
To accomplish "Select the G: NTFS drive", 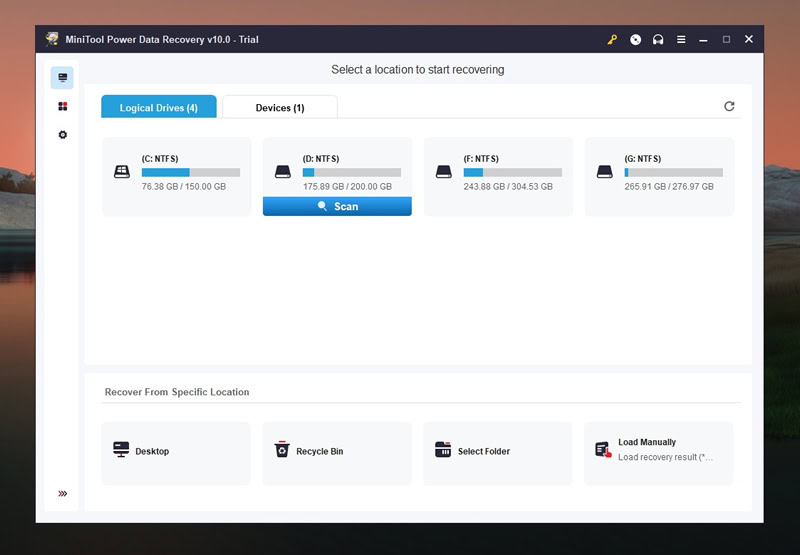I will tap(659, 176).
